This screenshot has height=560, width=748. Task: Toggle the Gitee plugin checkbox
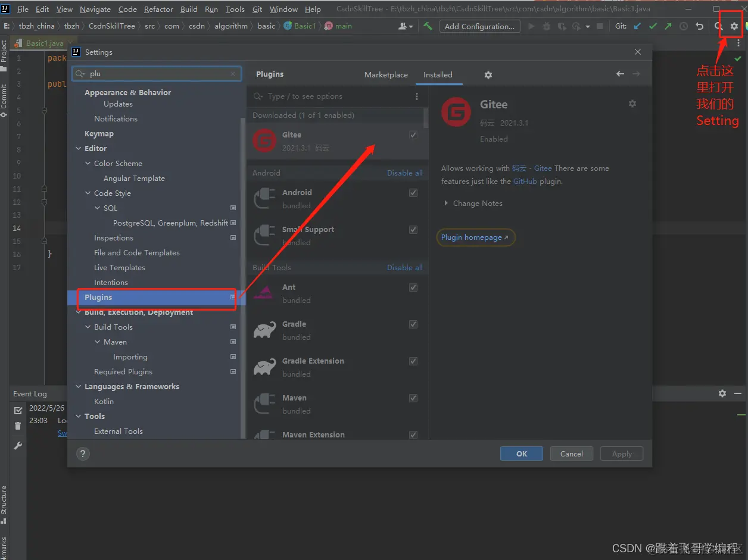pyautogui.click(x=413, y=135)
